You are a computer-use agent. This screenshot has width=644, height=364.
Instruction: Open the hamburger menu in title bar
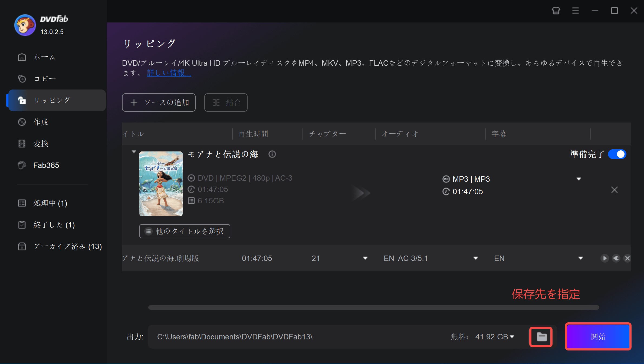575,11
